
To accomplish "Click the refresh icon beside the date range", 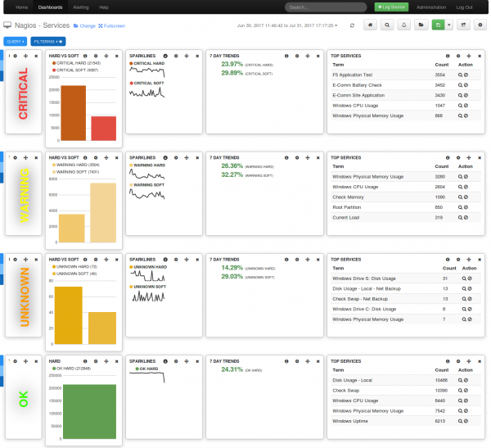I will [x=352, y=25].
